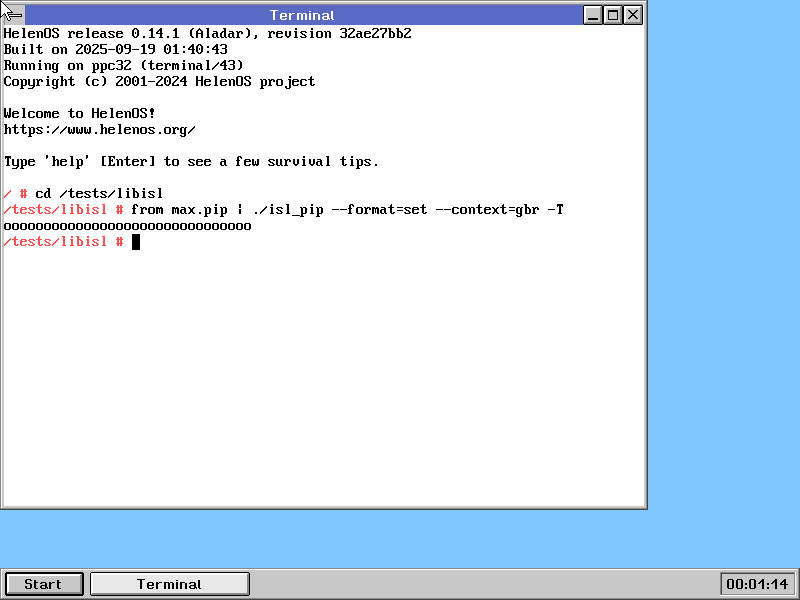Click the black terminal cursor block

coord(135,242)
